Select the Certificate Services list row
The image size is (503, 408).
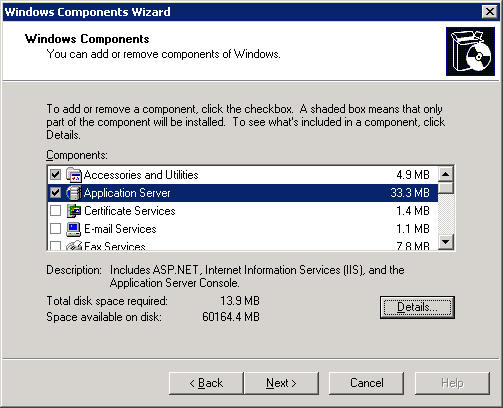[243, 211]
